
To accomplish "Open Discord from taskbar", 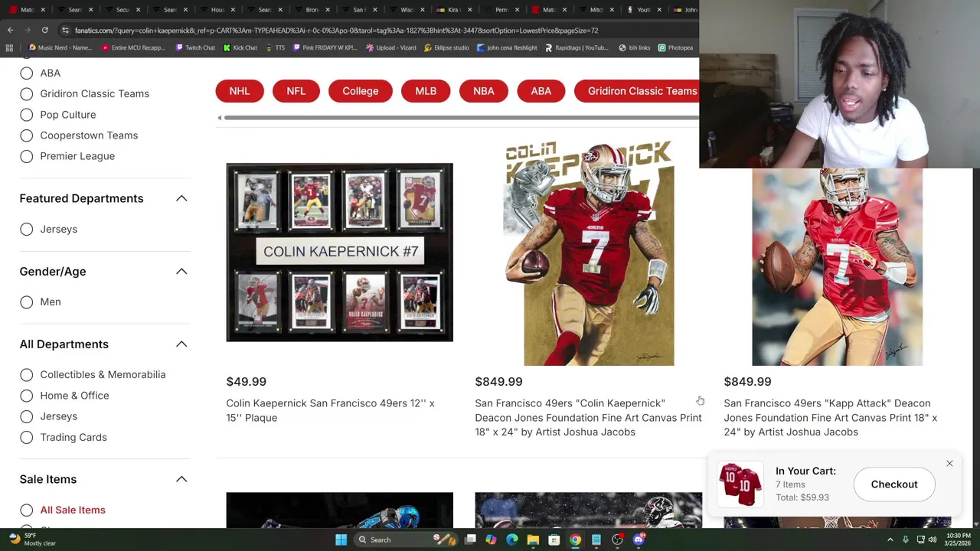I will point(639,540).
